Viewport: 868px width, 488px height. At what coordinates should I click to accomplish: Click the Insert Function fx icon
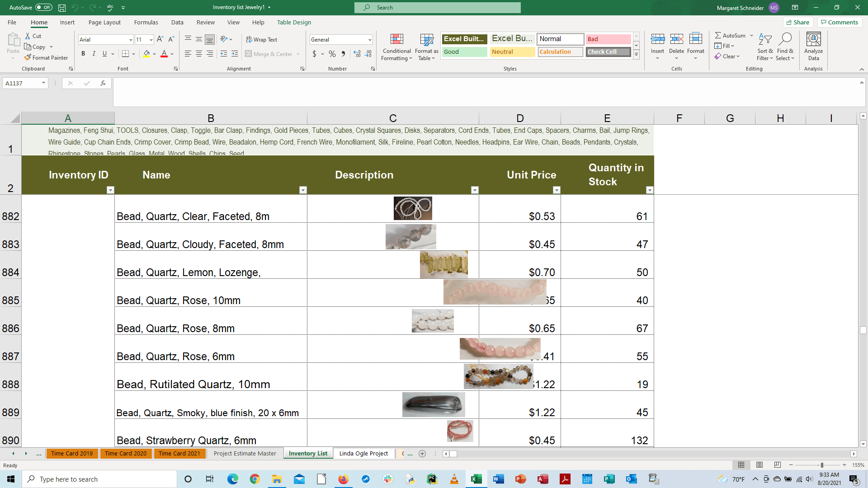pos(103,83)
